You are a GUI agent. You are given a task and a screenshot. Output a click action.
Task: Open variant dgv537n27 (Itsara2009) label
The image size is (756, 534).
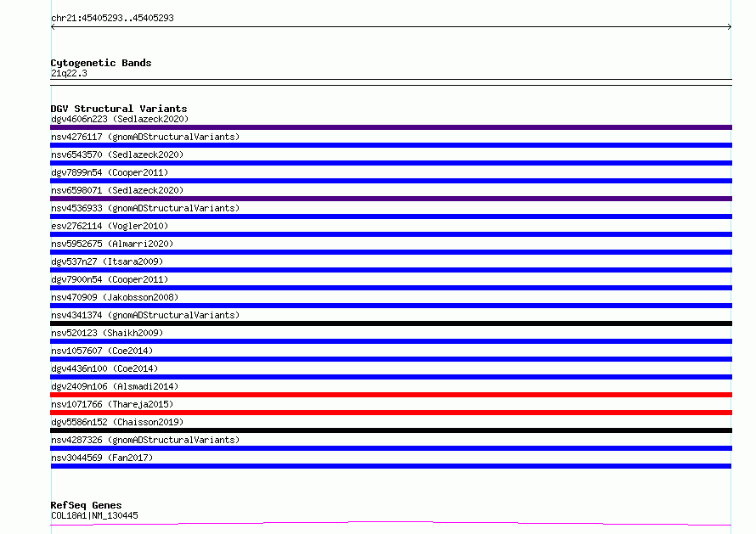(107, 261)
